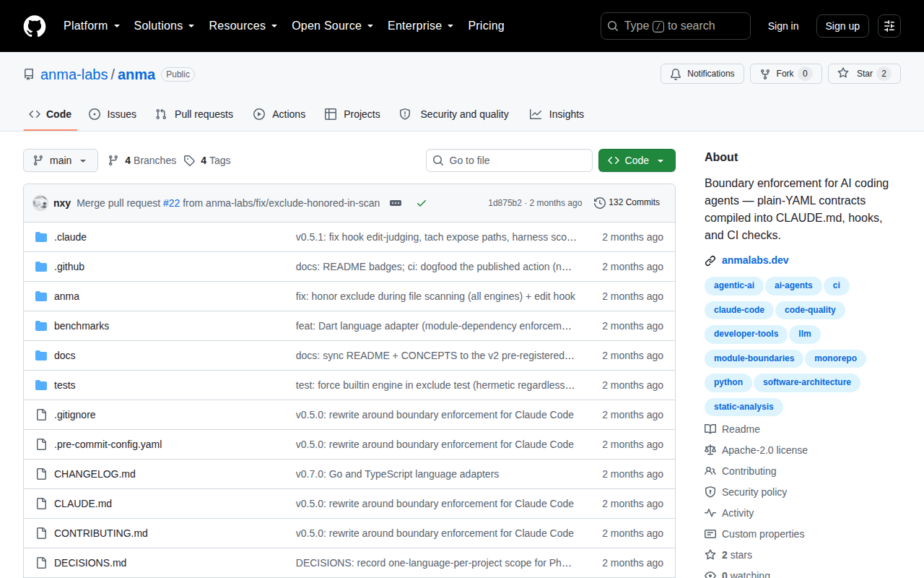Open the .github folder icon
The width and height of the screenshot is (924, 578).
[41, 267]
